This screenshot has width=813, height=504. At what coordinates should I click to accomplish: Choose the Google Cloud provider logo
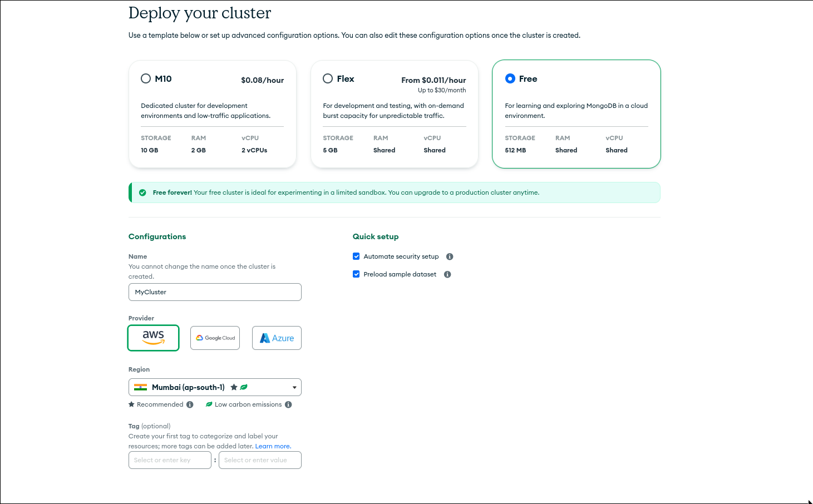(215, 338)
